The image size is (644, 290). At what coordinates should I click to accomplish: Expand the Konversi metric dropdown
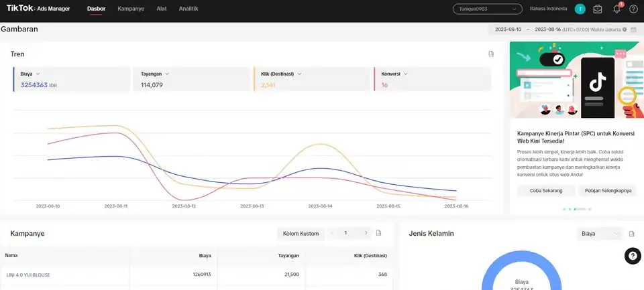coord(405,74)
